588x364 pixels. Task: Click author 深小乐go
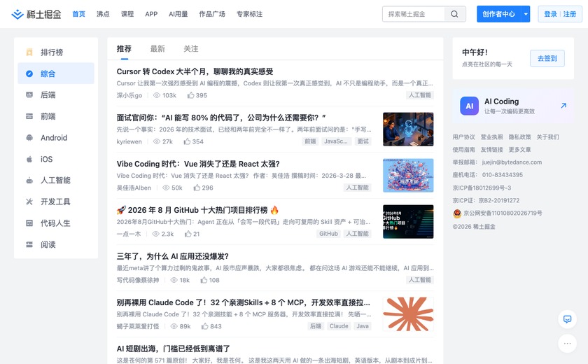129,95
